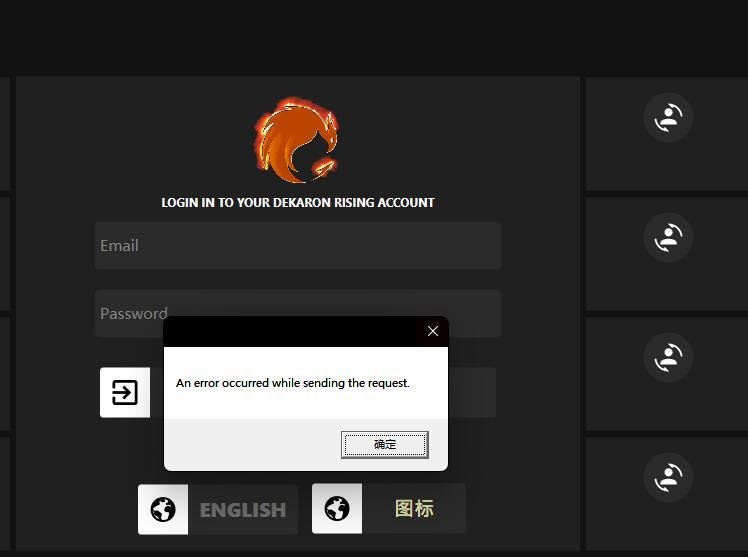Screen dimensions: 748x557
Task: Click the third account switch icon
Action: pos(668,357)
